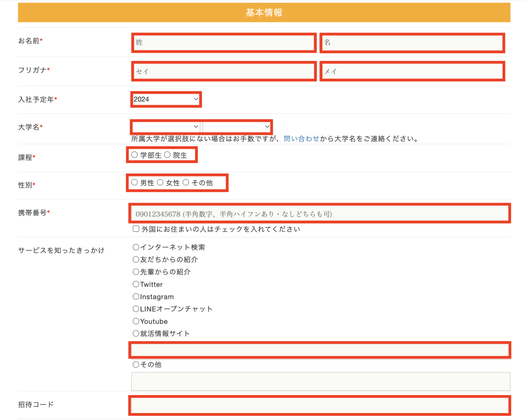Pick Twitter as how you found the service

(x=136, y=284)
